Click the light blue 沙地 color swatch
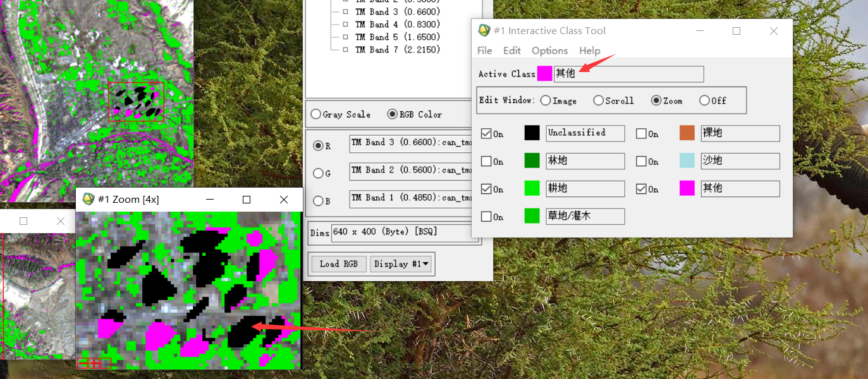This screenshot has width=868, height=379. [x=687, y=160]
